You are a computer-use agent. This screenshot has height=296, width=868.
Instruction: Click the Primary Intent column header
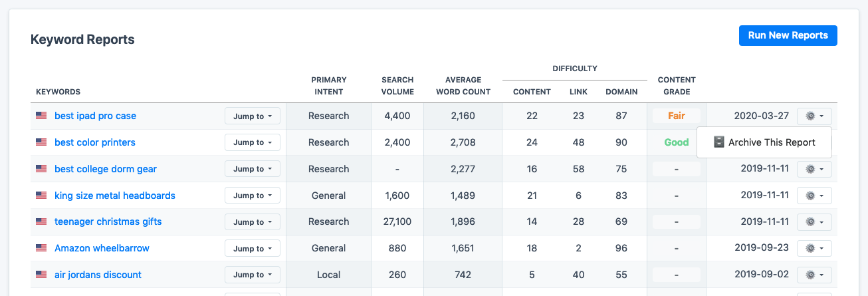tap(328, 86)
